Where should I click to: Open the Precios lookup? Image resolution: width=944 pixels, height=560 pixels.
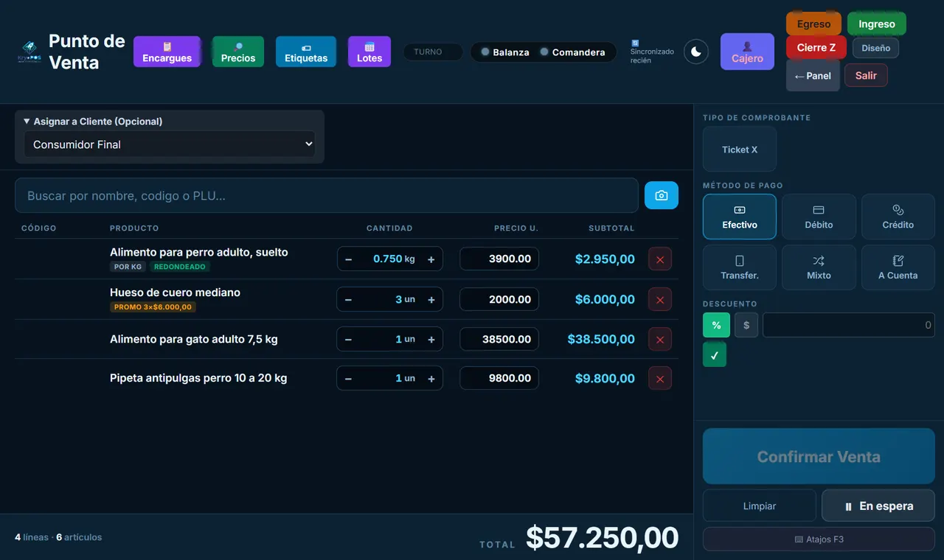(x=238, y=52)
